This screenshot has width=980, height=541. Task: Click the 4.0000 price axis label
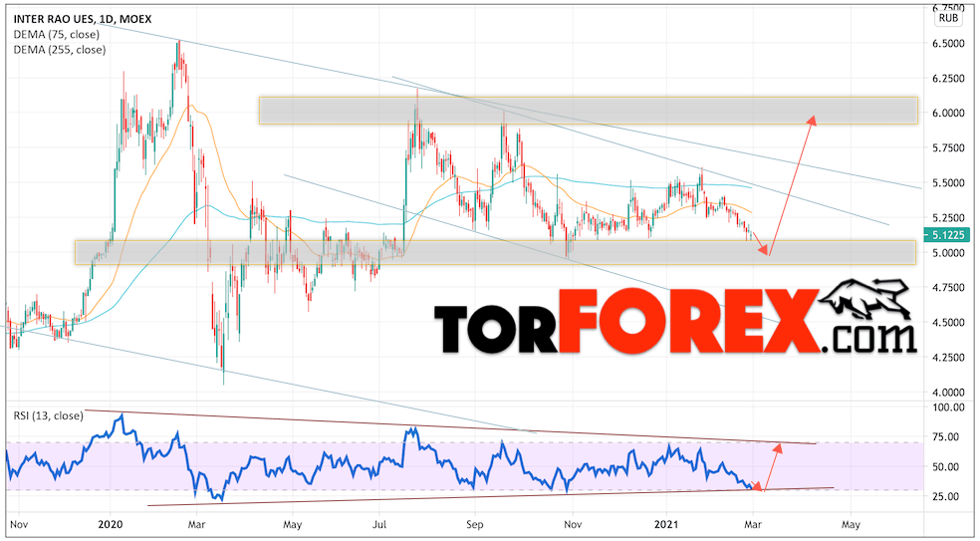pos(947,393)
